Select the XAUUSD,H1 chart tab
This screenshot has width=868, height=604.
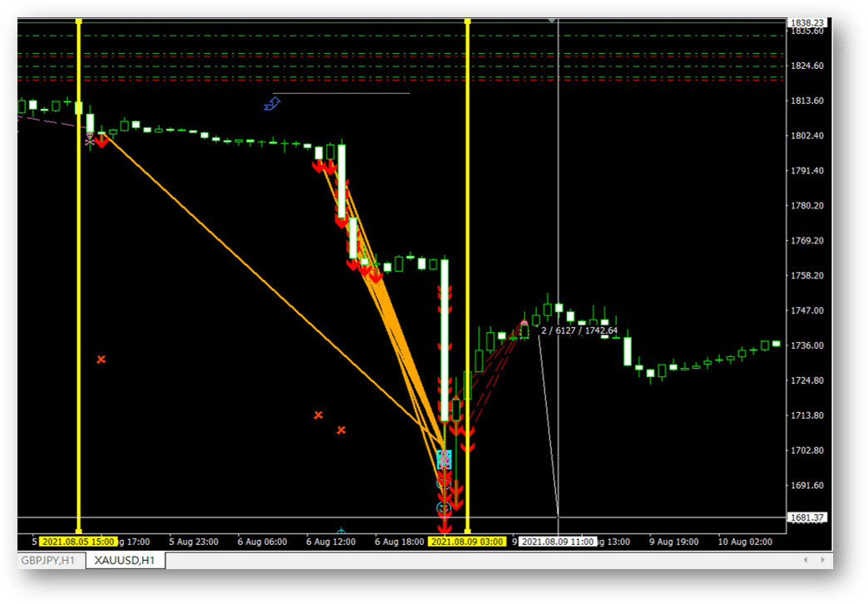coord(124,561)
